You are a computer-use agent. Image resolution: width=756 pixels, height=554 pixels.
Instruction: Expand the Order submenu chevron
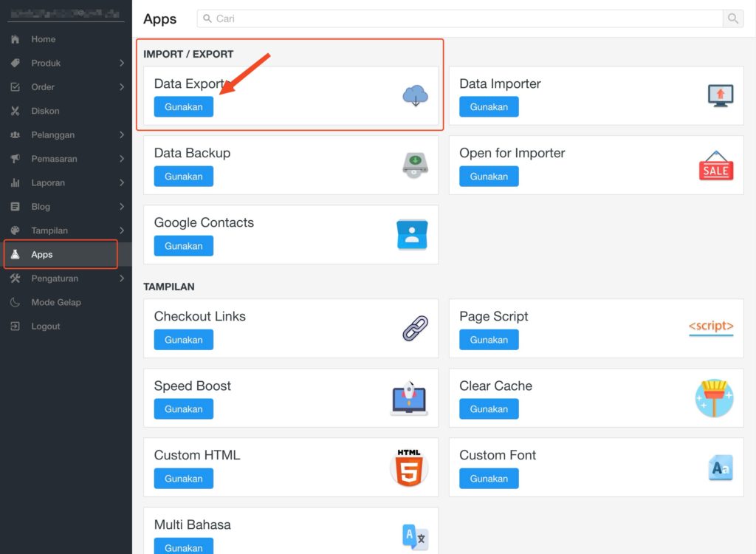[122, 87]
